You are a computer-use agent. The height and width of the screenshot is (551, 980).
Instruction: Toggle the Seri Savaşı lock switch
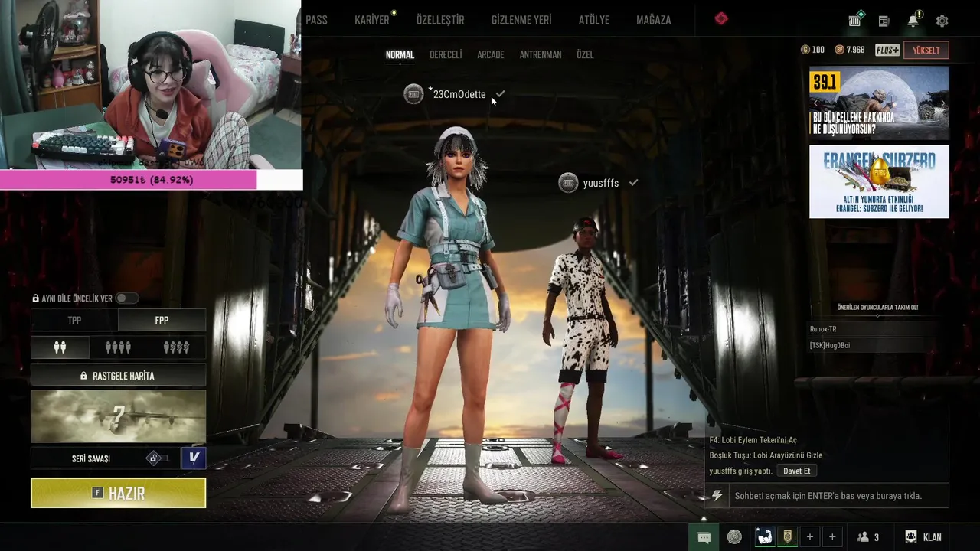157,458
